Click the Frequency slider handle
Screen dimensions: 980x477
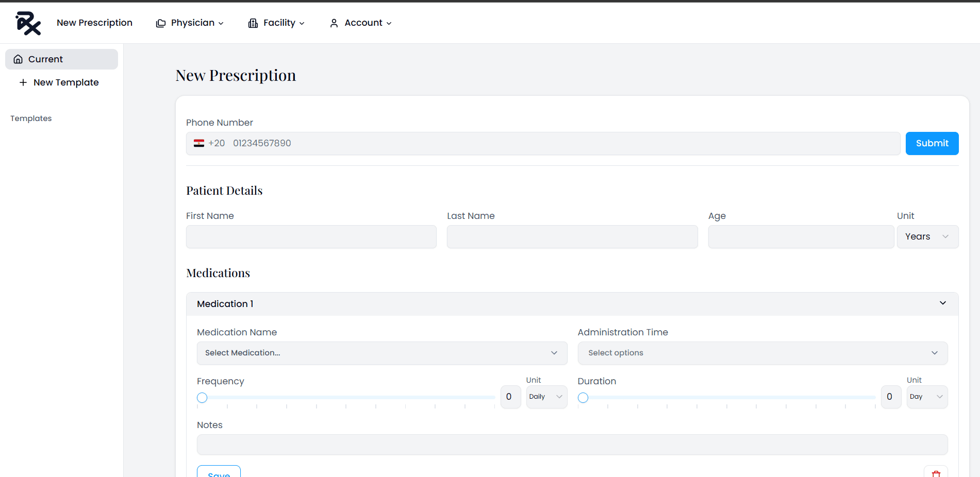pyautogui.click(x=202, y=398)
